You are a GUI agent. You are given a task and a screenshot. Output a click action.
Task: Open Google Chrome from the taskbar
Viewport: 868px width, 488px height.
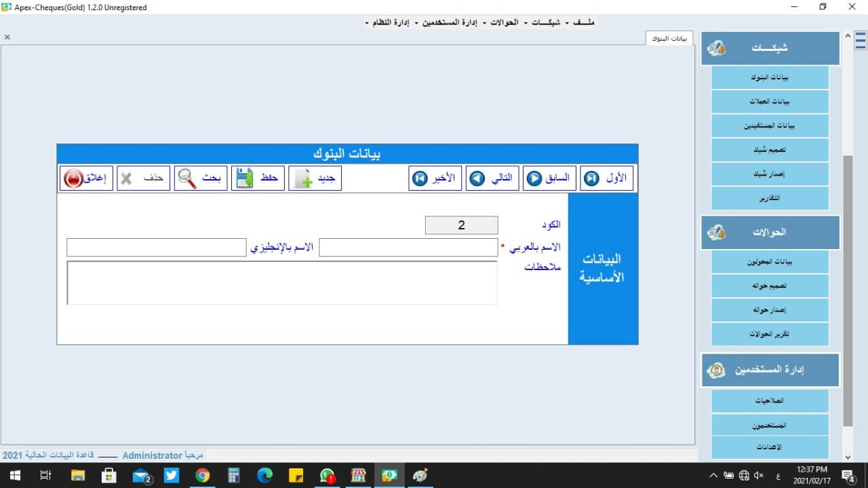click(x=203, y=476)
